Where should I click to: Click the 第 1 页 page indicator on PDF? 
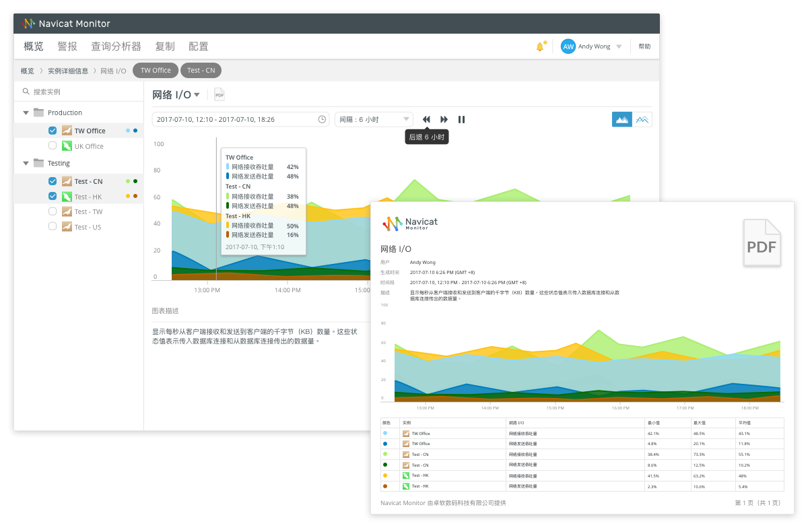pos(758,503)
